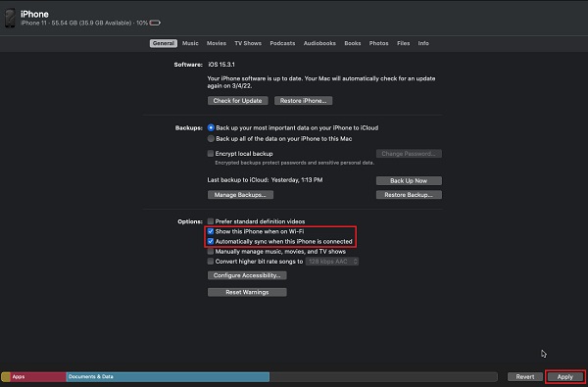Toggle Show this iPhone when on Wi-Fi

click(x=211, y=231)
